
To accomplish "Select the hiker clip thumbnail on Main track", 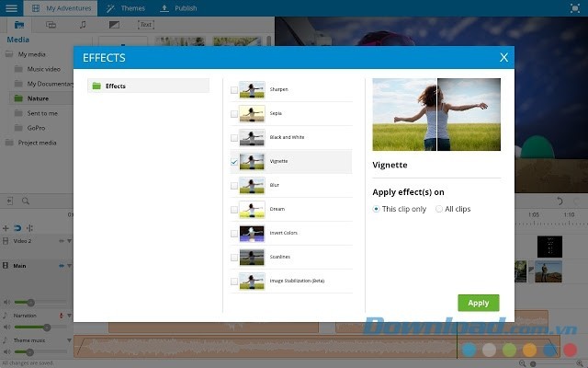I will pyautogui.click(x=548, y=271).
